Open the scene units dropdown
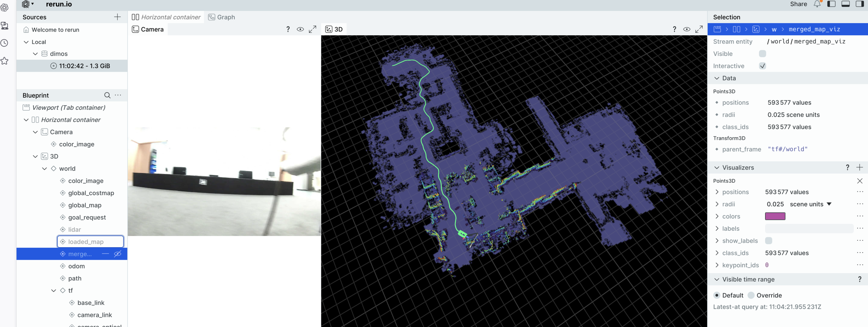Viewport: 868px width, 327px height. (811, 204)
